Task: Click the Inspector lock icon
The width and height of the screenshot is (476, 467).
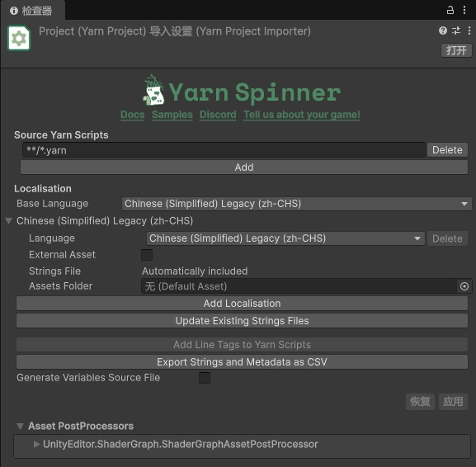Action: click(450, 10)
